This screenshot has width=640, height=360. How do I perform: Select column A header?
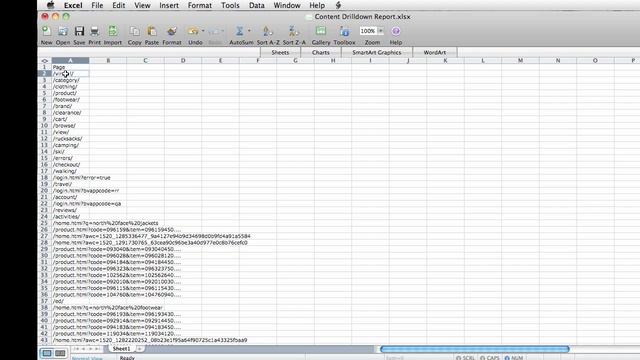coord(70,60)
